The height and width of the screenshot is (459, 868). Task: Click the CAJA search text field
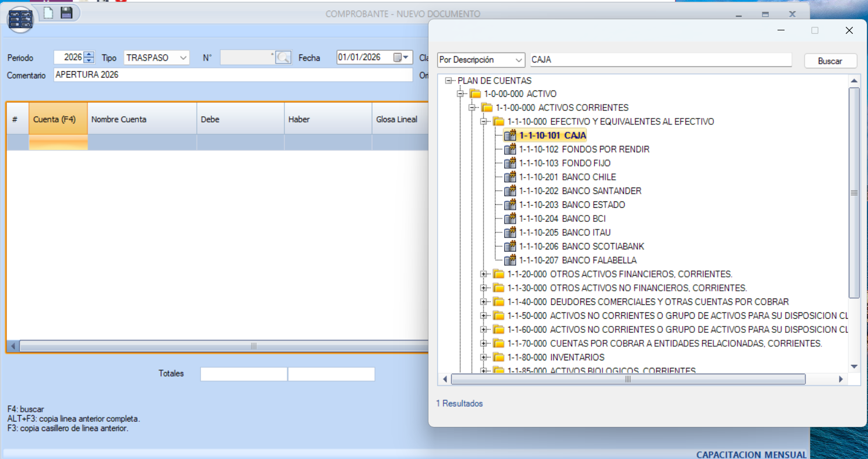coord(660,60)
